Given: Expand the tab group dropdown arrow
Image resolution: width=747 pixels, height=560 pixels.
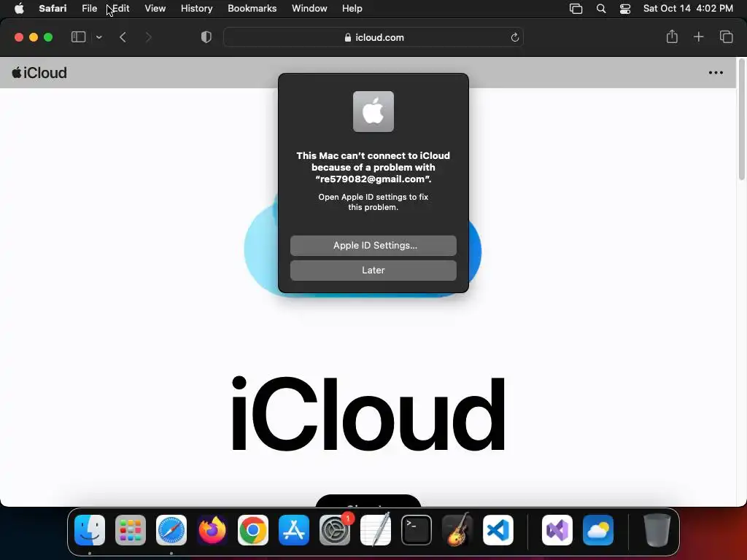Looking at the screenshot, I should (98, 37).
